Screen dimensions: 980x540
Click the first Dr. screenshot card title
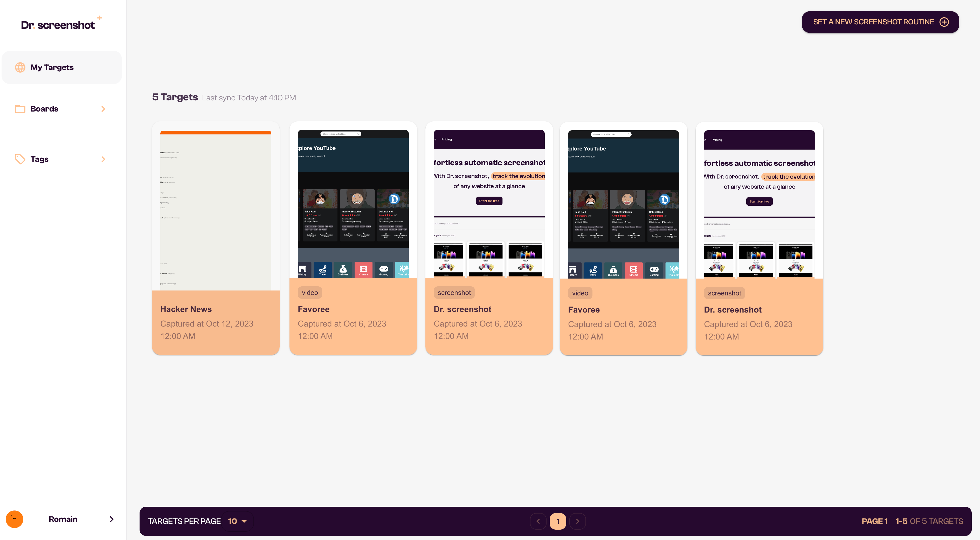pyautogui.click(x=462, y=309)
